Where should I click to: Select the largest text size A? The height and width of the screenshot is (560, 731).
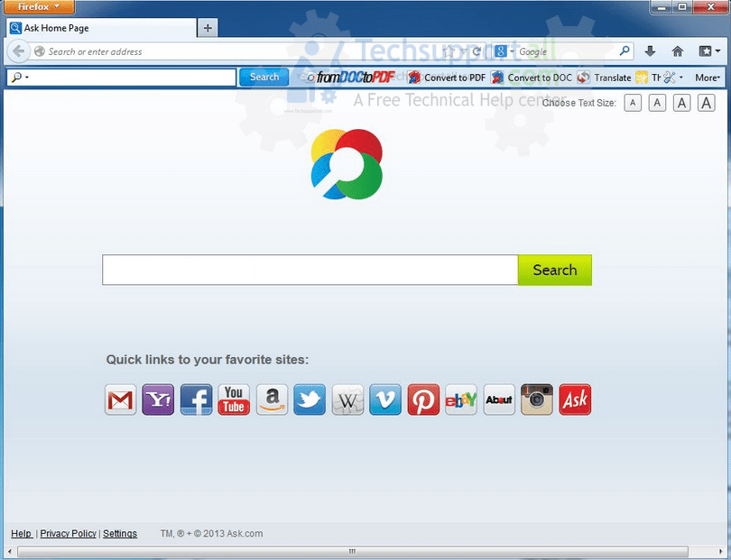[x=707, y=103]
